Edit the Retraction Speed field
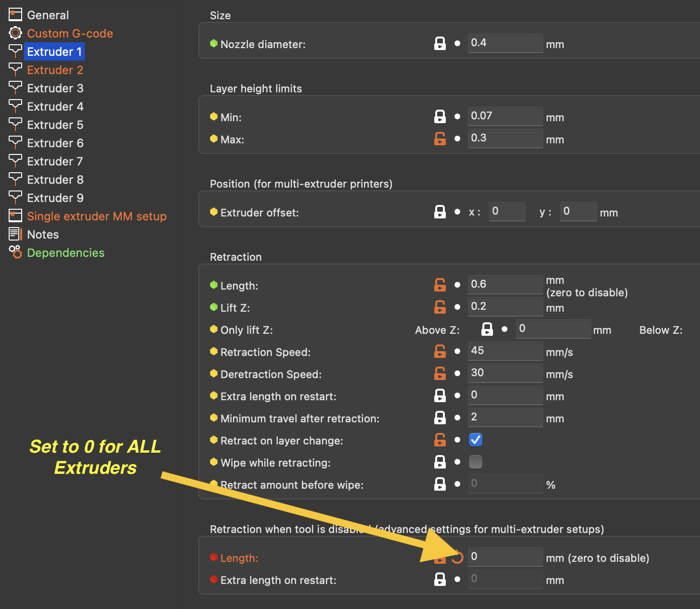 coord(506,351)
